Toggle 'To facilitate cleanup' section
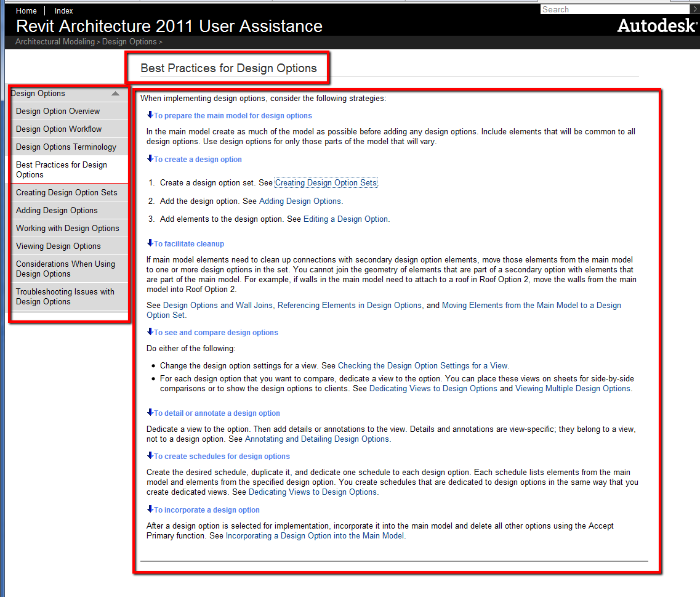The image size is (700, 597). click(185, 243)
